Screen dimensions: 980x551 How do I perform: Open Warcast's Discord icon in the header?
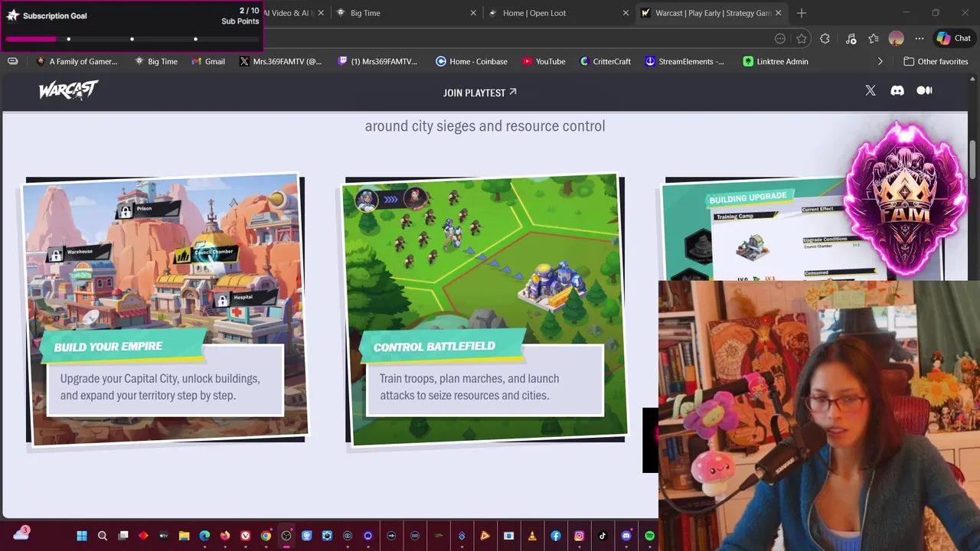897,90
